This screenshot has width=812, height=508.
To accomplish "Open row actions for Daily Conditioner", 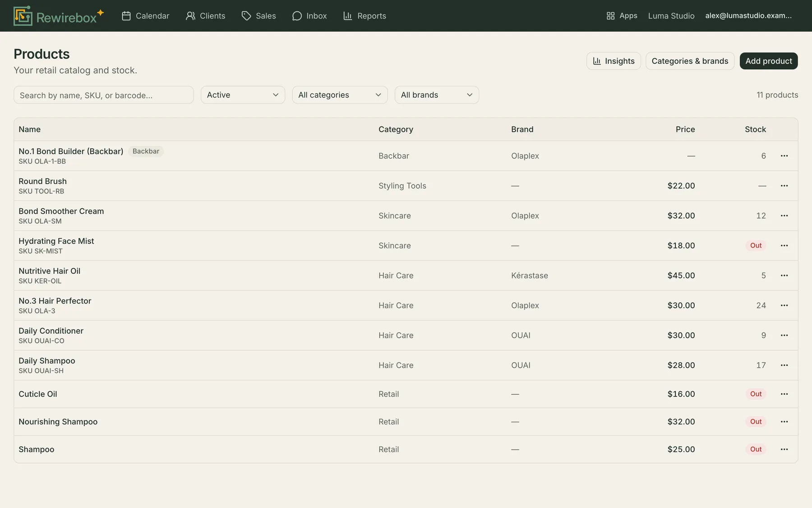I will (x=784, y=335).
